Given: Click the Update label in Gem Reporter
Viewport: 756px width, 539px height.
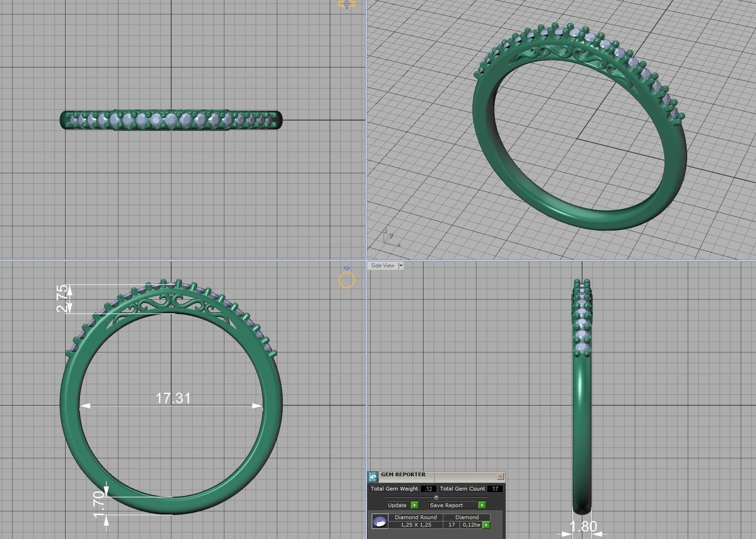Looking at the screenshot, I should pos(397,505).
